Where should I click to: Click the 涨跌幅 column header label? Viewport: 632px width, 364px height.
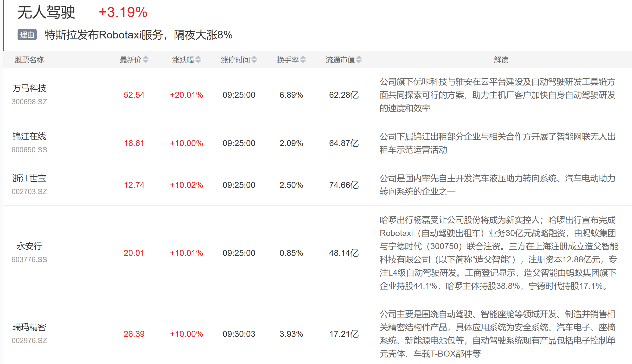[x=183, y=60]
